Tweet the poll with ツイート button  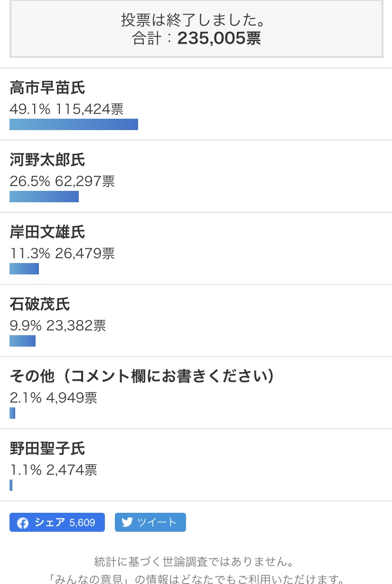150,522
